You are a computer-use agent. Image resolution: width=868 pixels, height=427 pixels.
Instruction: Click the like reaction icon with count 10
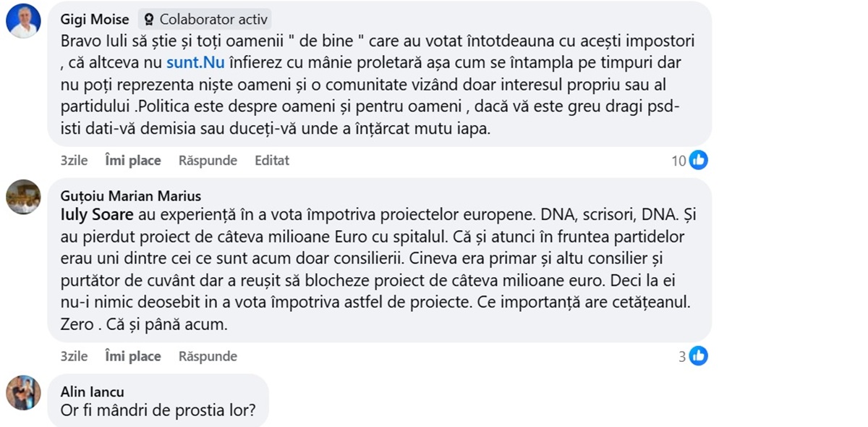coord(698,161)
